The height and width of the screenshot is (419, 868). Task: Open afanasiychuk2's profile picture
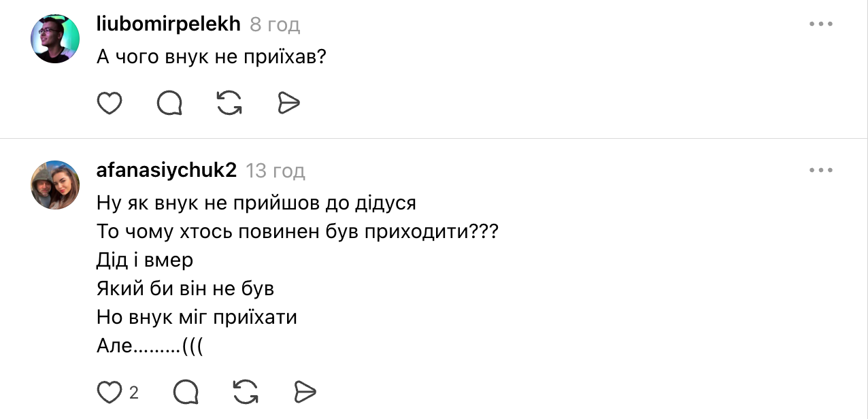pyautogui.click(x=55, y=184)
